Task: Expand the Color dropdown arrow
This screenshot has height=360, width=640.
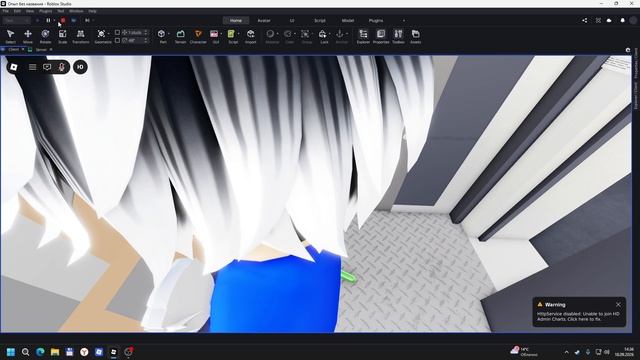Action: 294,34
